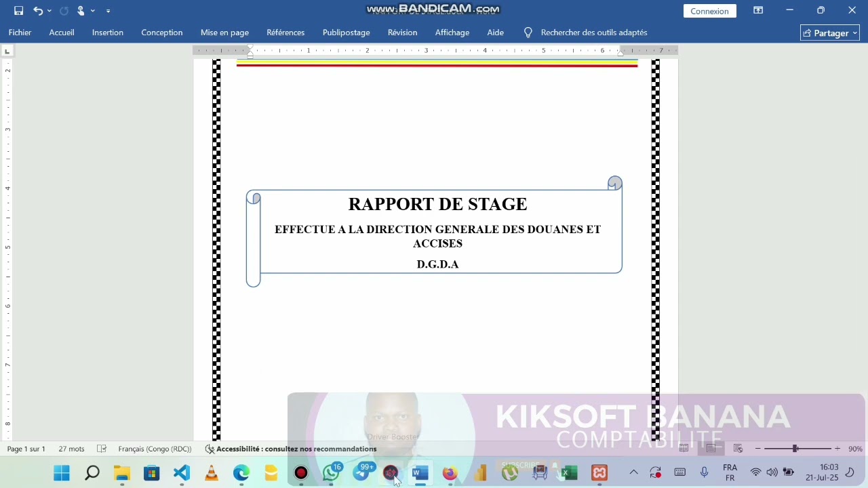
Task: Open word count via 27 mots
Action: [71, 449]
